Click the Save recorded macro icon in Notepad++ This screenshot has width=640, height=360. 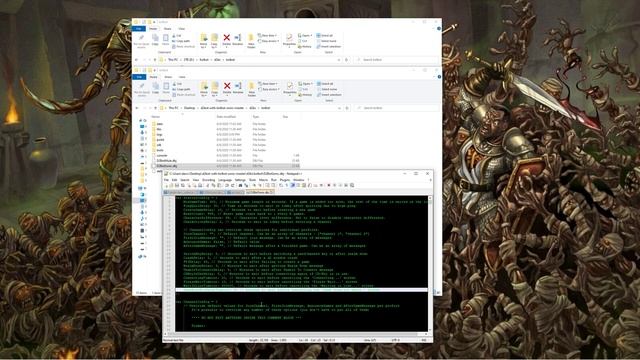click(352, 185)
